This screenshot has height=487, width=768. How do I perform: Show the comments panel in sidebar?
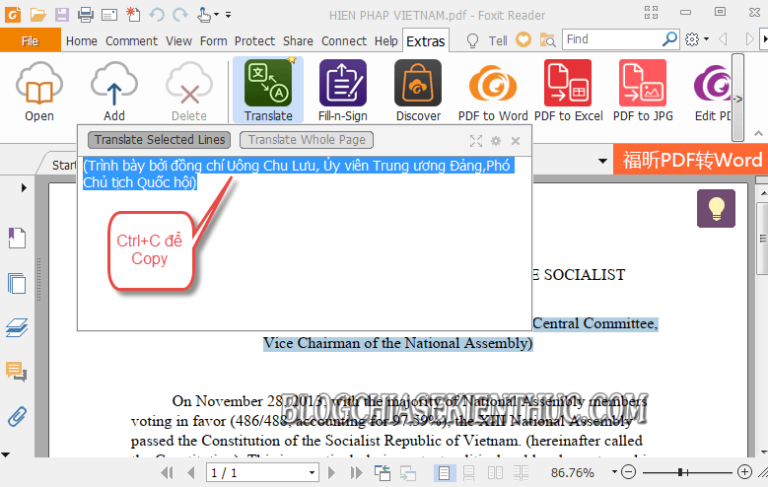click(16, 372)
